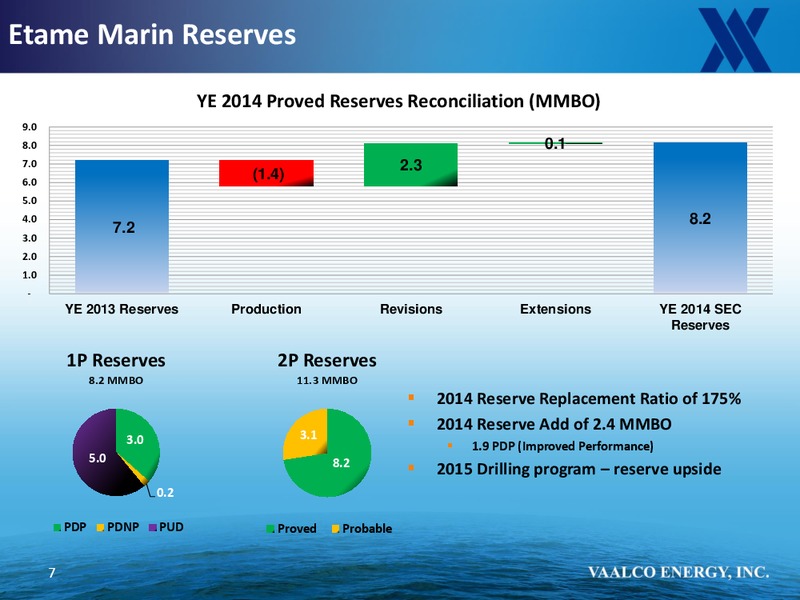
Task: Select the YE 2013 Reserves blue bar
Action: (x=122, y=227)
